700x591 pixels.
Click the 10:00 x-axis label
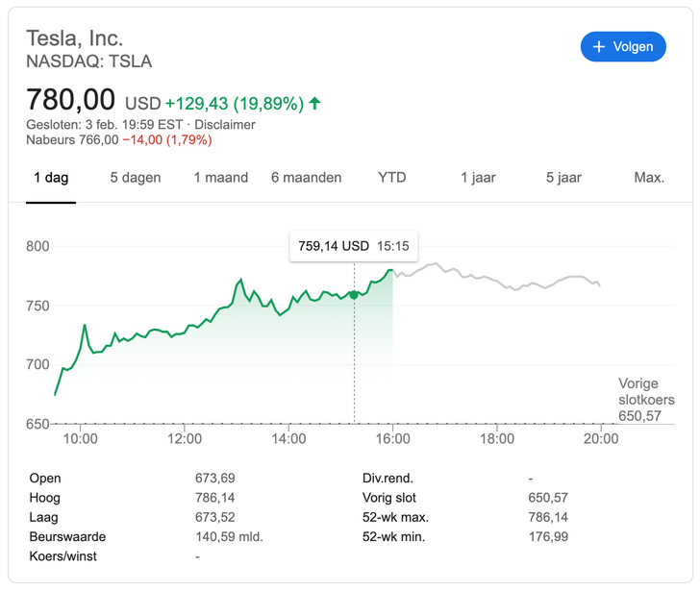click(81, 438)
